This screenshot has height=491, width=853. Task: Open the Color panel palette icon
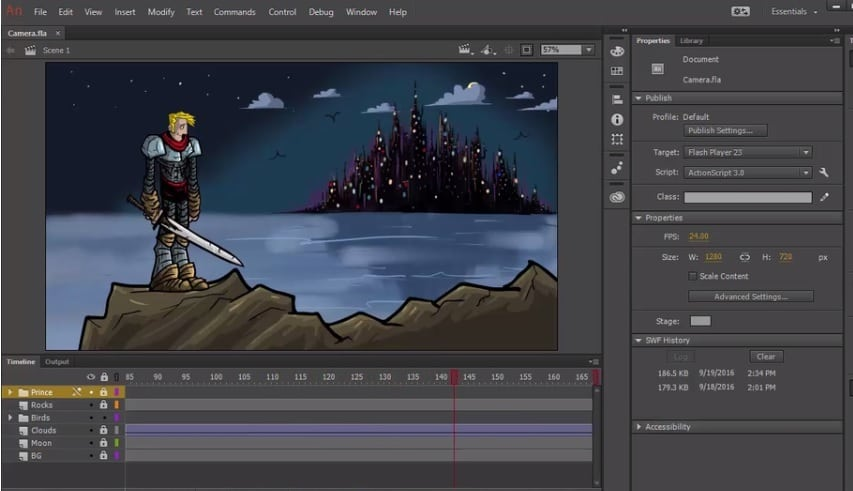[x=617, y=50]
